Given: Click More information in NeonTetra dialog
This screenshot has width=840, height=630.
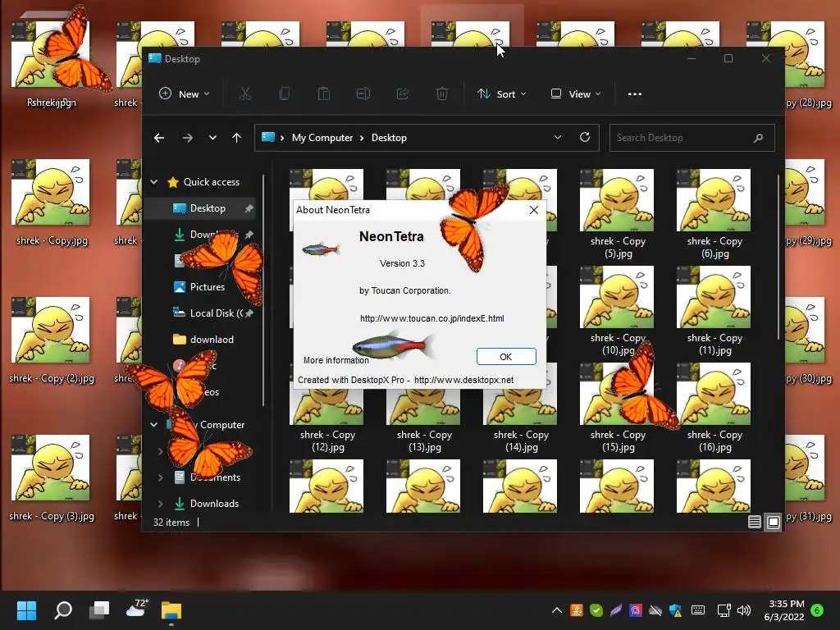Looking at the screenshot, I should coord(336,360).
